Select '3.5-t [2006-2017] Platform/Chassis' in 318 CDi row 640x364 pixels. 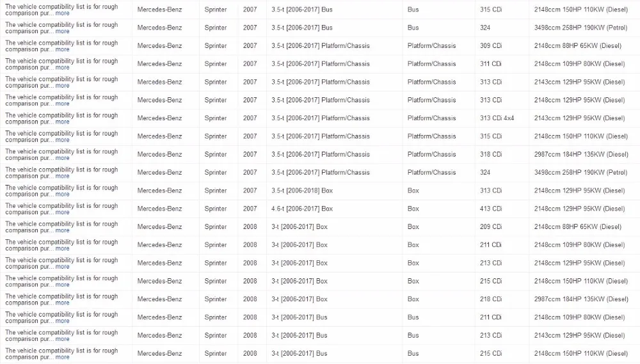[321, 154]
